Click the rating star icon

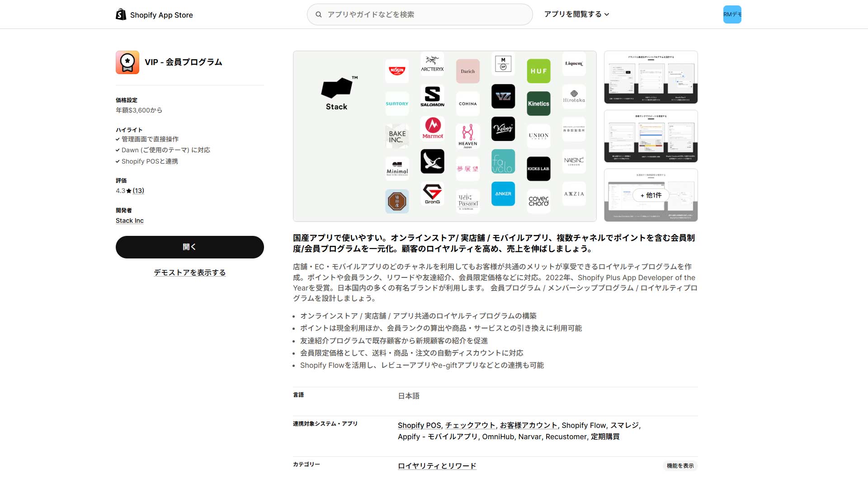[x=129, y=191]
